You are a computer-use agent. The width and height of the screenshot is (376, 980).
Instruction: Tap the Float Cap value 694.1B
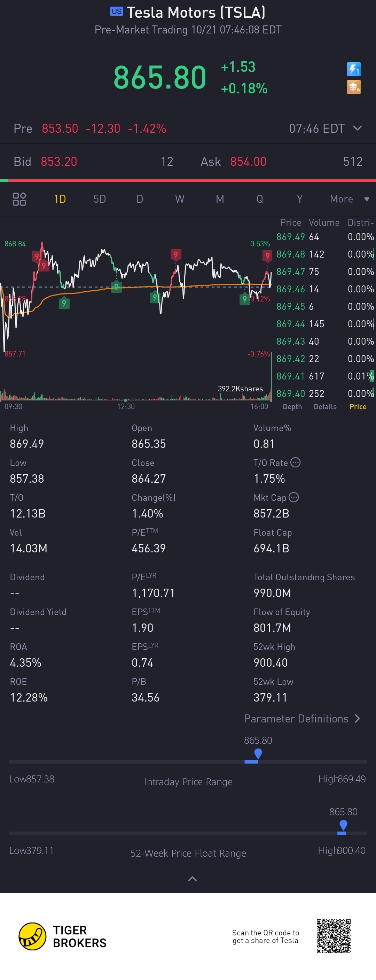click(x=271, y=548)
